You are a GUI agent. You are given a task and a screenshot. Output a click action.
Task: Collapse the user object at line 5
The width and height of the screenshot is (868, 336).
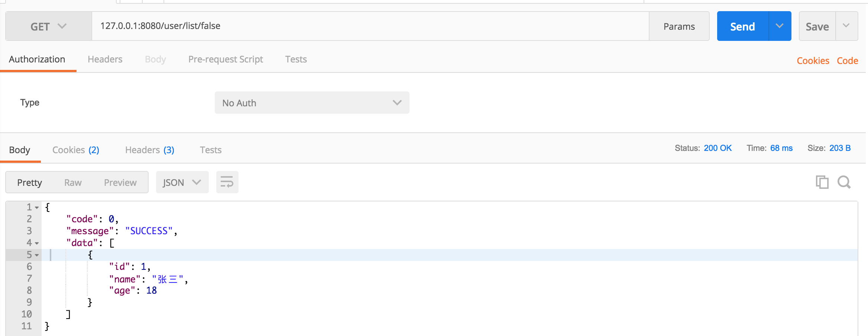point(37,255)
